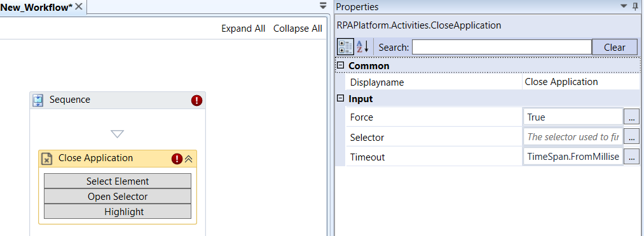Click the Clear search button
This screenshot has height=236, width=644.
614,47
